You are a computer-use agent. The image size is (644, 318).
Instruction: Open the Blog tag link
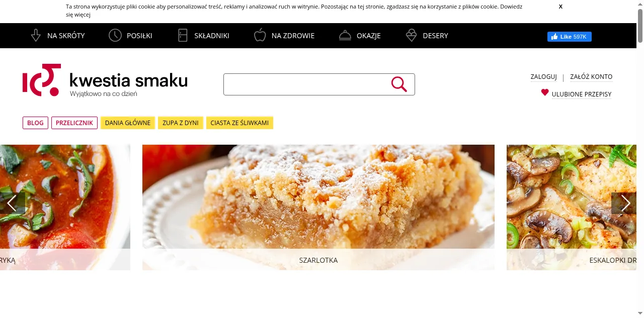coord(35,123)
